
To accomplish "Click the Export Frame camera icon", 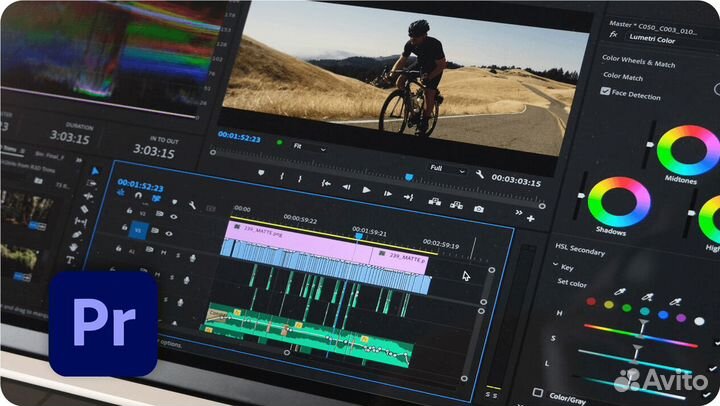I will click(x=479, y=209).
